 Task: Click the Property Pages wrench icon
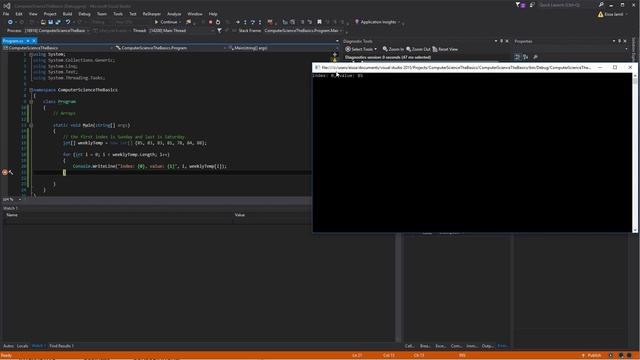[x=536, y=57]
